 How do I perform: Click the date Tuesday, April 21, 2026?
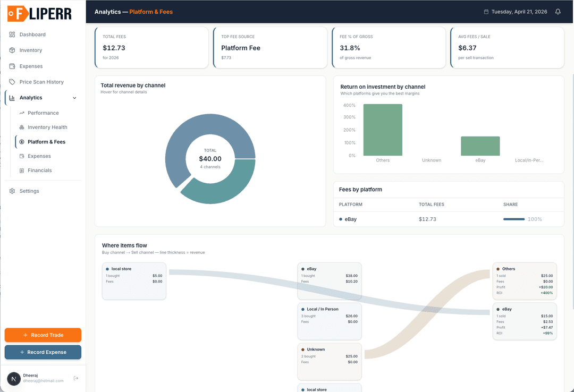coord(519,12)
